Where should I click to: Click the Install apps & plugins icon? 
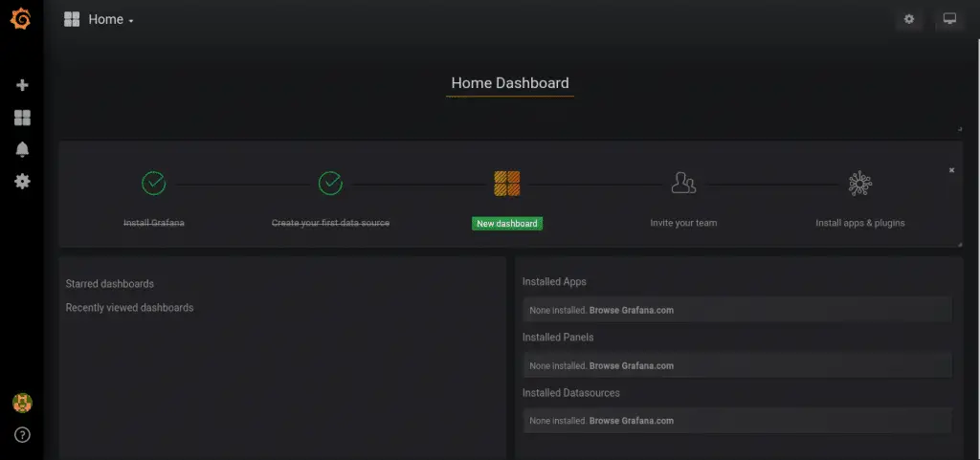[x=860, y=184]
